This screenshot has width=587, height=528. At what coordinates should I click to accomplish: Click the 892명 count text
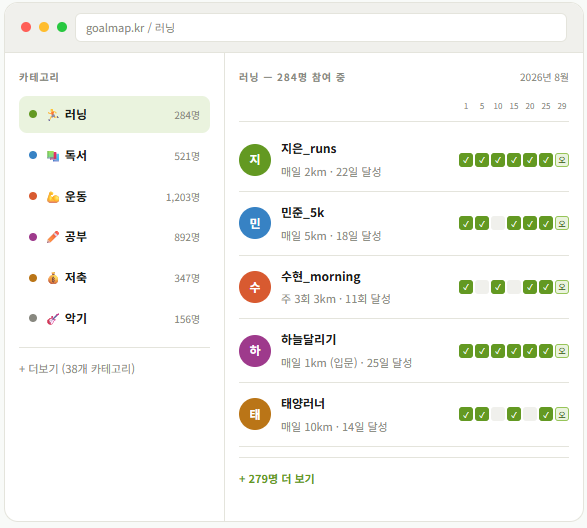(187, 238)
